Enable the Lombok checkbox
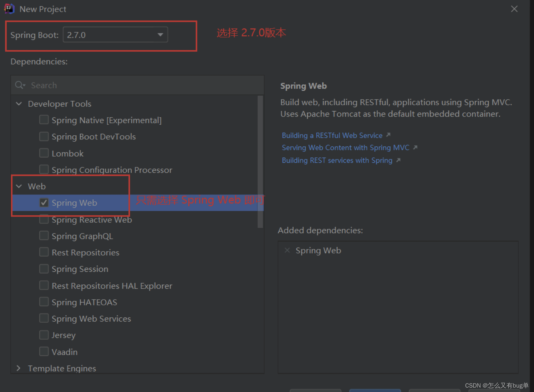The image size is (534, 392). (44, 153)
